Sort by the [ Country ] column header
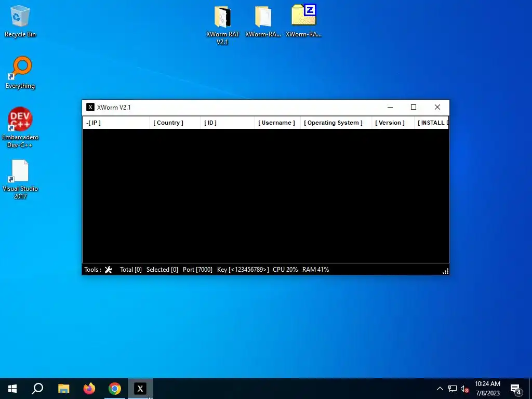 (x=175, y=123)
